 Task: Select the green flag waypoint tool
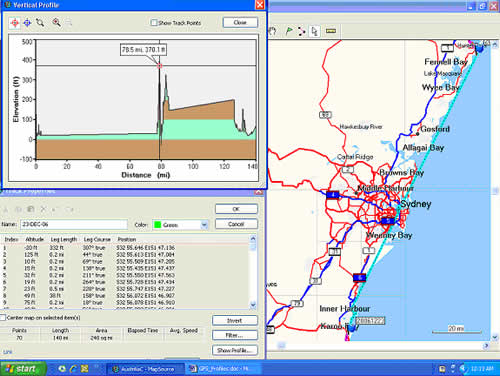(x=289, y=31)
